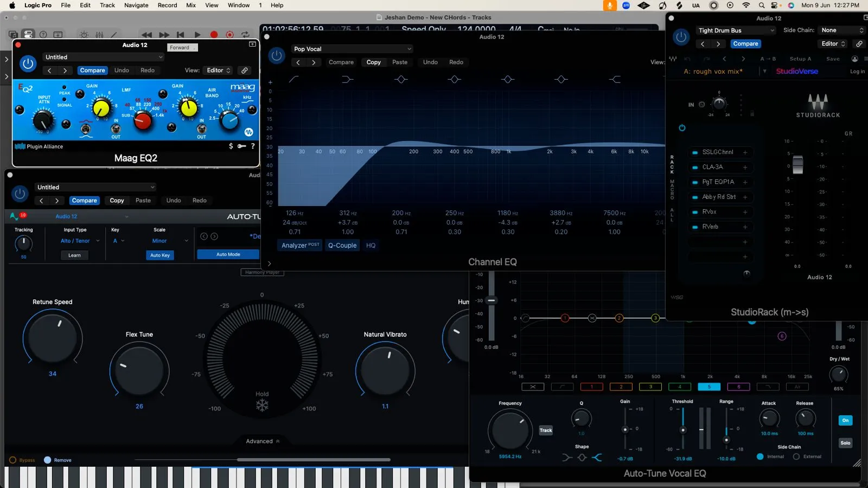Click the user account icon in StudioRack toolbar
868x488 pixels.
pyautogui.click(x=856, y=59)
